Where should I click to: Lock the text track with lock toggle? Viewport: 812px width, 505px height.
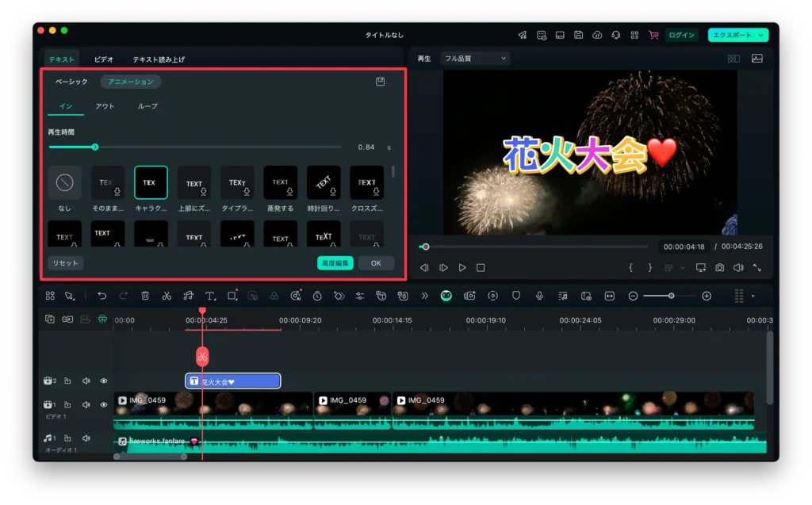click(x=69, y=381)
